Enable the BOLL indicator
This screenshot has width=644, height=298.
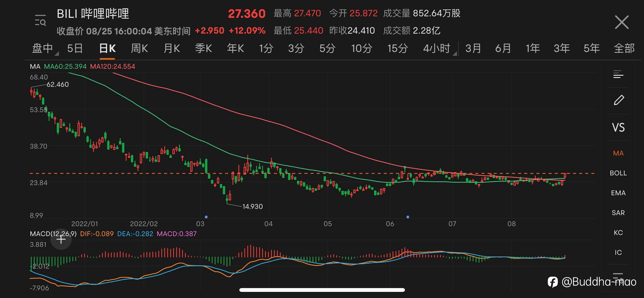pos(618,173)
